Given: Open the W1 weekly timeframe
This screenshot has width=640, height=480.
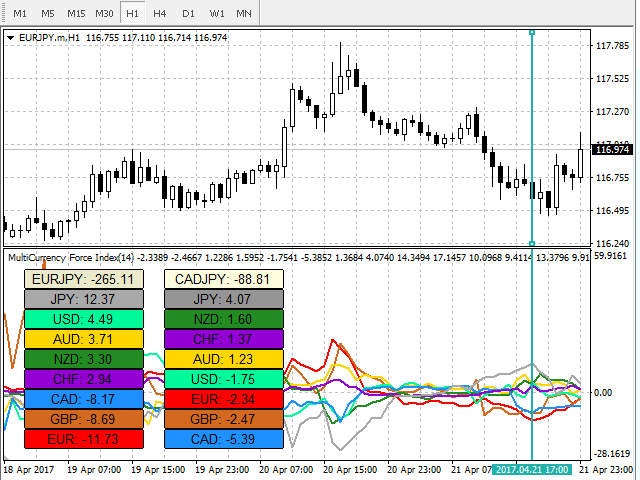Looking at the screenshot, I should pos(217,14).
